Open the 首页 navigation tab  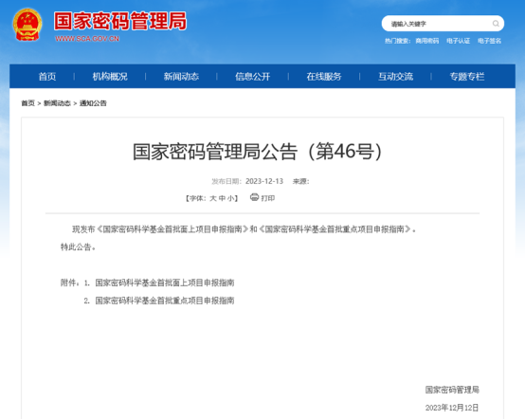coord(47,77)
